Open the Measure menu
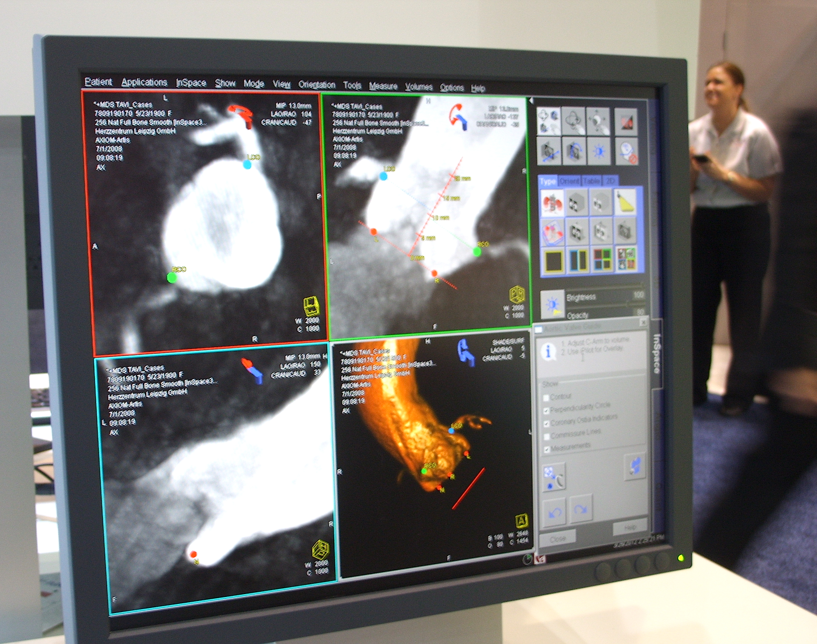The image size is (817, 644). coord(383,86)
